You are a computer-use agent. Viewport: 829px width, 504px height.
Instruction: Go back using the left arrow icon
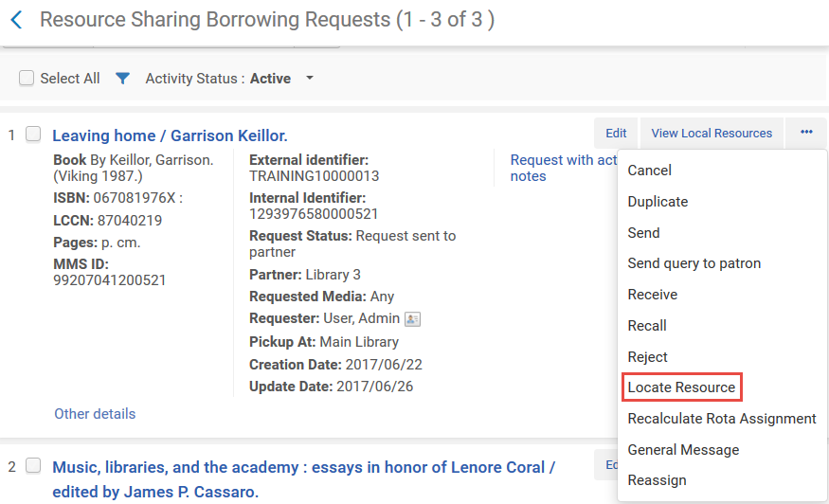(16, 20)
